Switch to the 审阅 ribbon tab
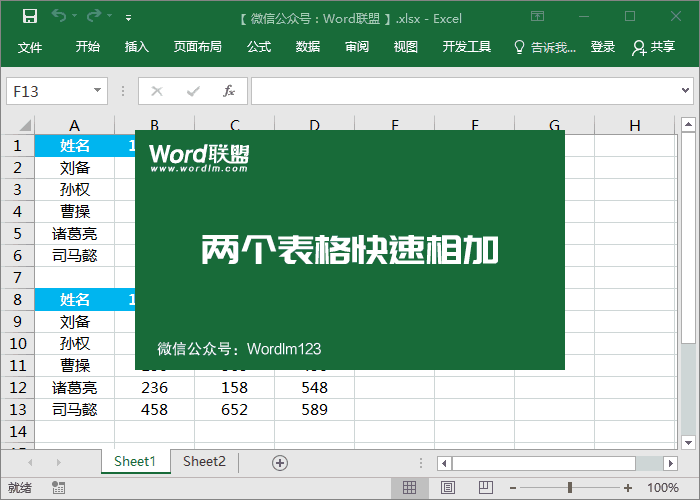Viewport: 700px width, 500px height. [357, 46]
